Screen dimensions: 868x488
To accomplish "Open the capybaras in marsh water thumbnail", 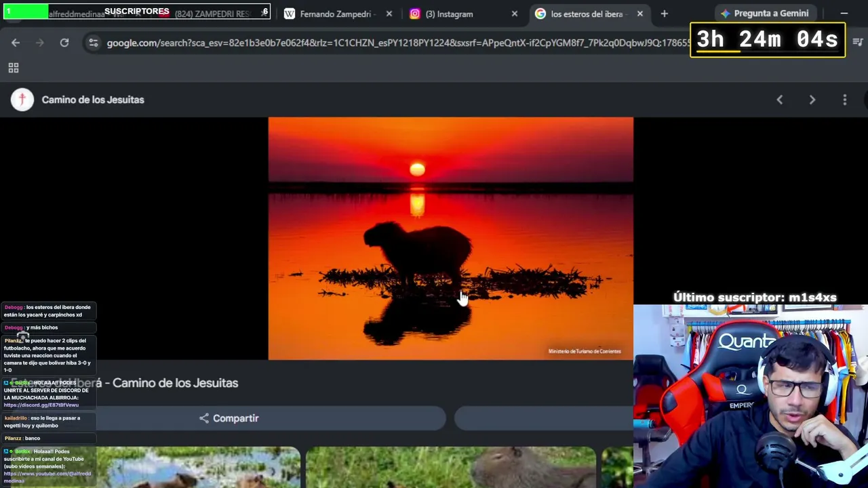I will pos(198,467).
